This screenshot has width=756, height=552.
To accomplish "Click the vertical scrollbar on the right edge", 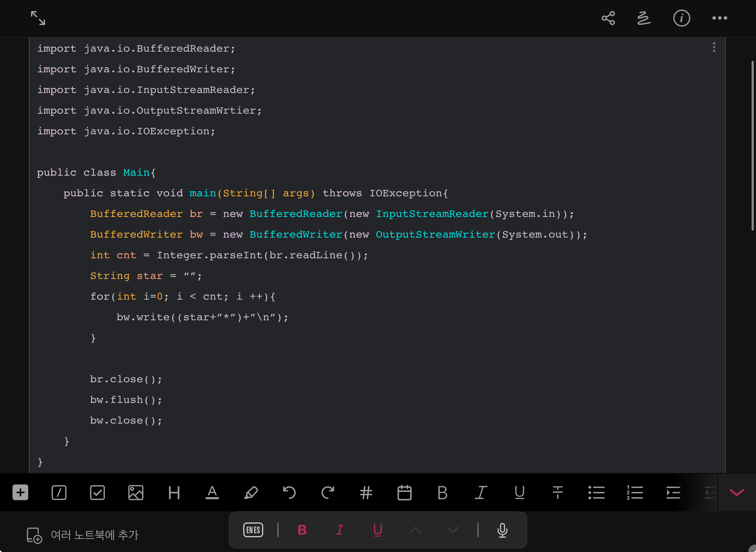I will point(752,146).
